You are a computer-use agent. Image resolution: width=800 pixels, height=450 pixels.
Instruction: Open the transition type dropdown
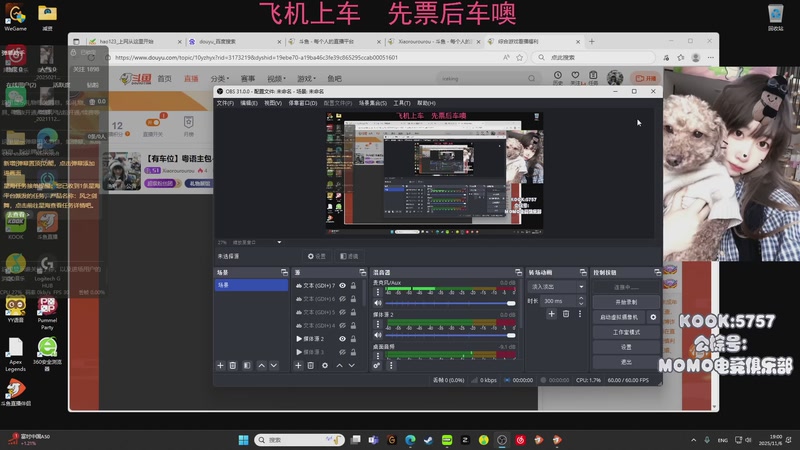pyautogui.click(x=556, y=287)
